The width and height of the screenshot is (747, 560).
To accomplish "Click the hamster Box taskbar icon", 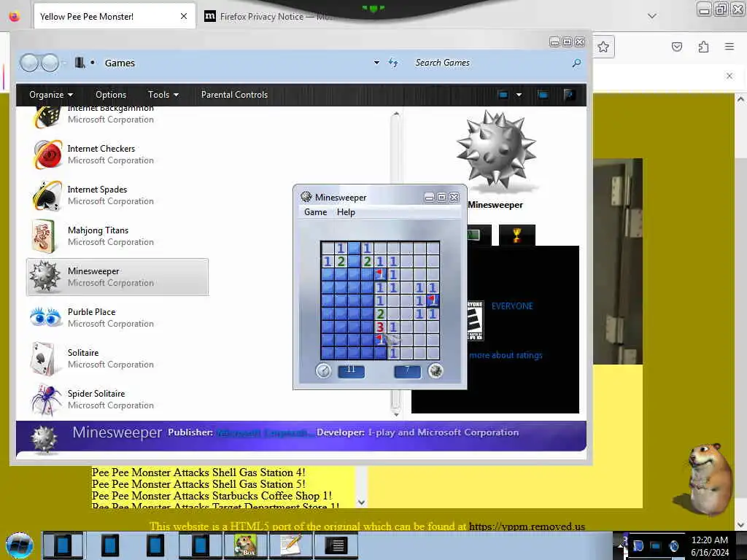I will [245, 545].
